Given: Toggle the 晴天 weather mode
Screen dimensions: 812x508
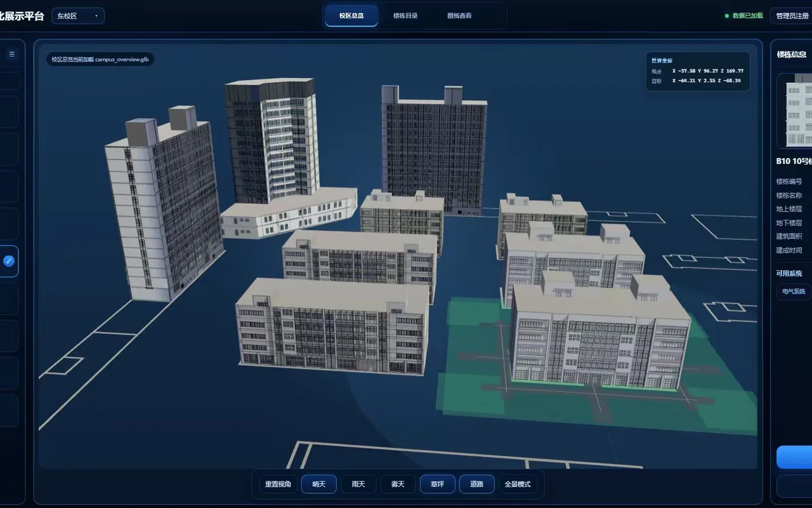Looking at the screenshot, I should pyautogui.click(x=318, y=484).
